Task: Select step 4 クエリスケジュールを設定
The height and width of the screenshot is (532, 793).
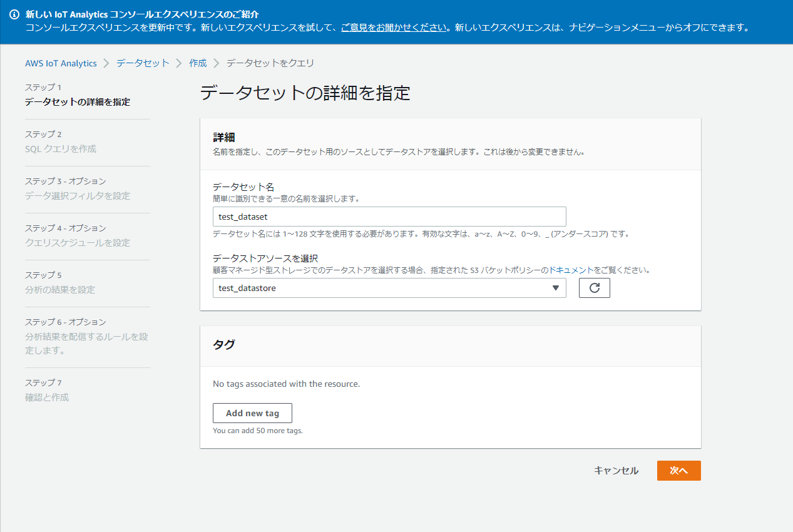Action: (x=78, y=243)
